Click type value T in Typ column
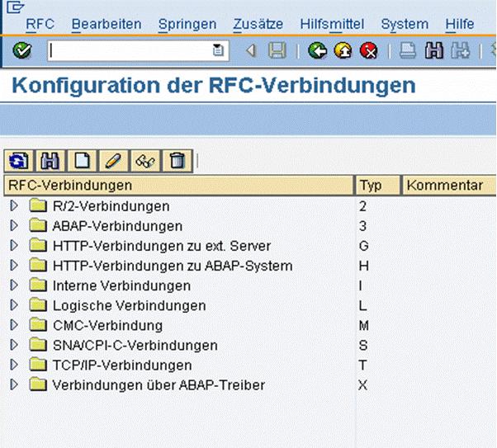 tap(363, 365)
